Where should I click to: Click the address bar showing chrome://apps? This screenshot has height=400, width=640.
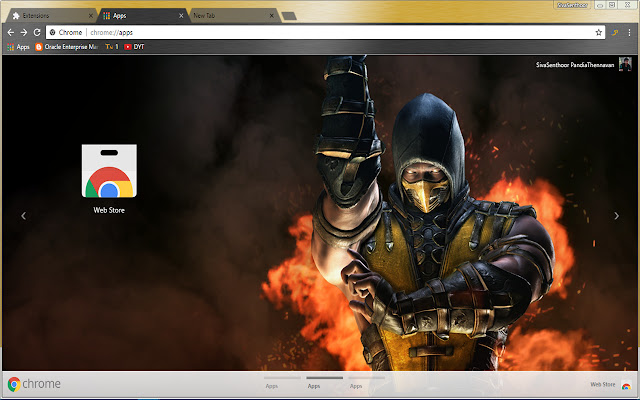327,32
